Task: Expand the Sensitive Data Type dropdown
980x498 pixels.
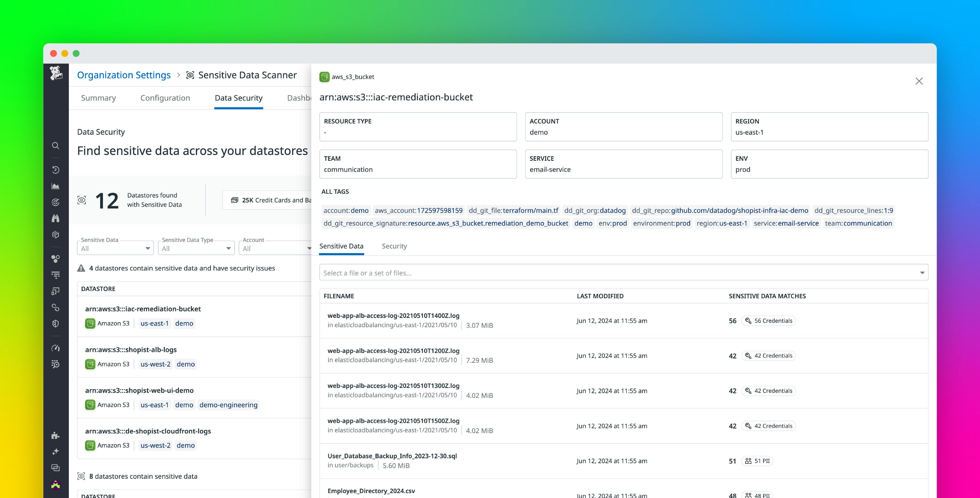Action: point(196,248)
